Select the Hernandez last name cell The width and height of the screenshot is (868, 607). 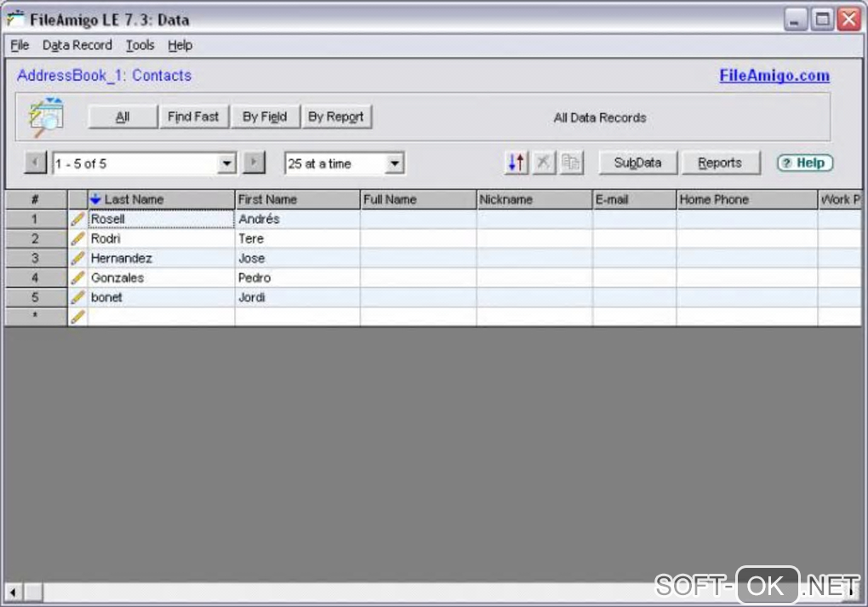click(x=161, y=258)
